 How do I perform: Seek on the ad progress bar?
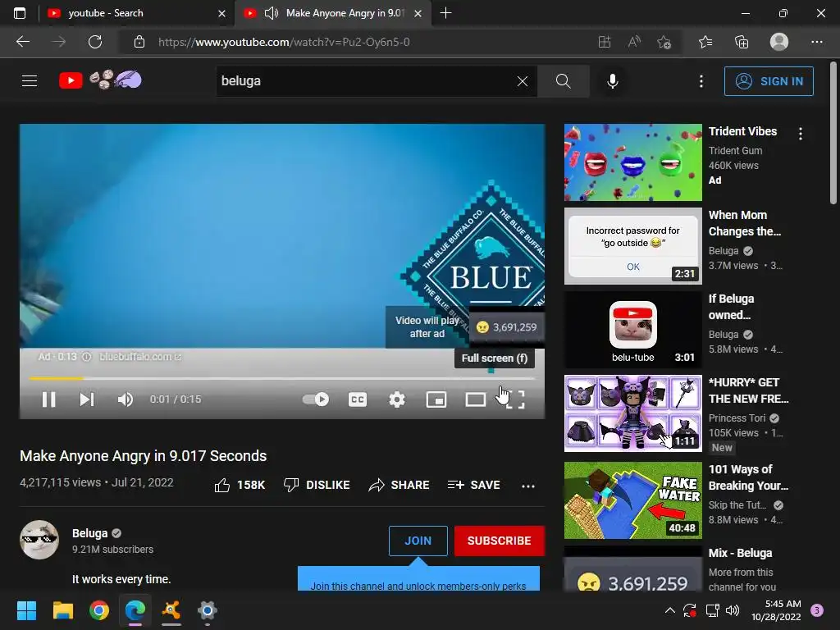click(x=282, y=378)
